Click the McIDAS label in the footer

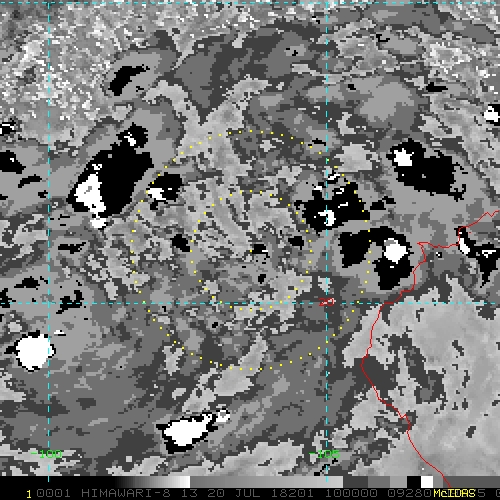click(x=454, y=493)
